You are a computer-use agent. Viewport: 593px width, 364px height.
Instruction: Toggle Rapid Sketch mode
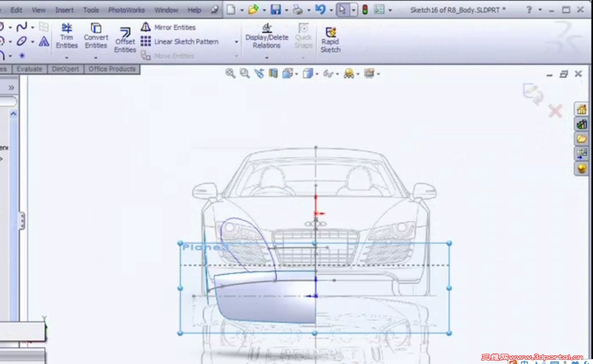point(330,40)
